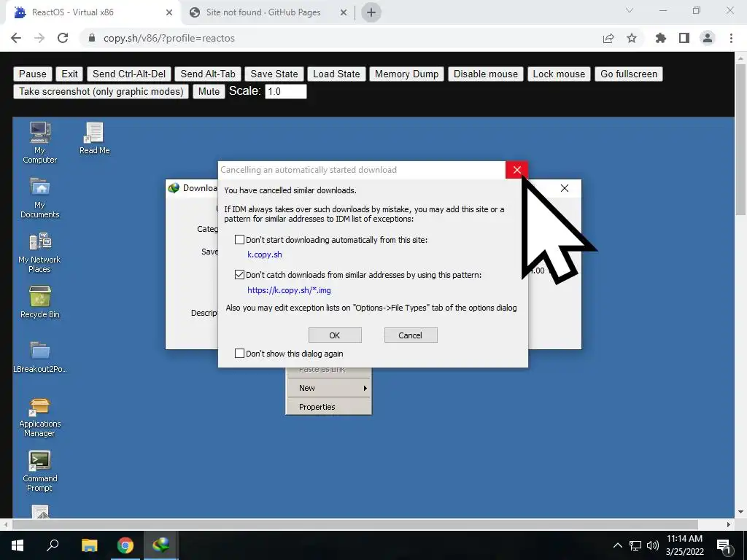Click the Pause emulator button
The image size is (747, 560).
(33, 74)
